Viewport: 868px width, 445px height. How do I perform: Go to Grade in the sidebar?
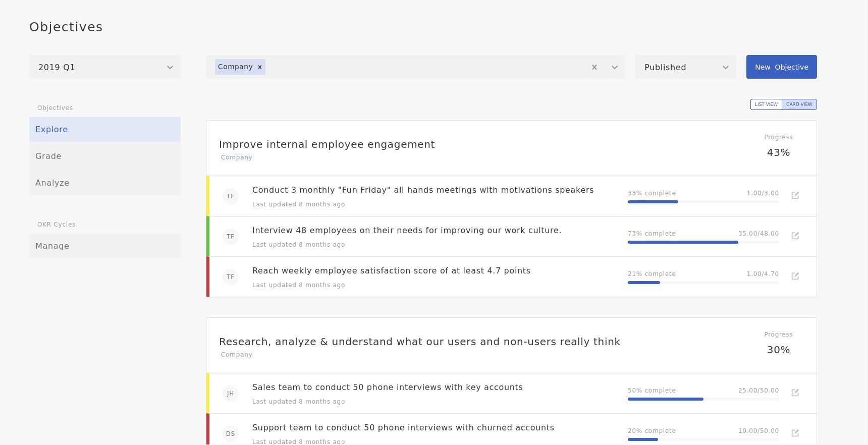coord(104,156)
